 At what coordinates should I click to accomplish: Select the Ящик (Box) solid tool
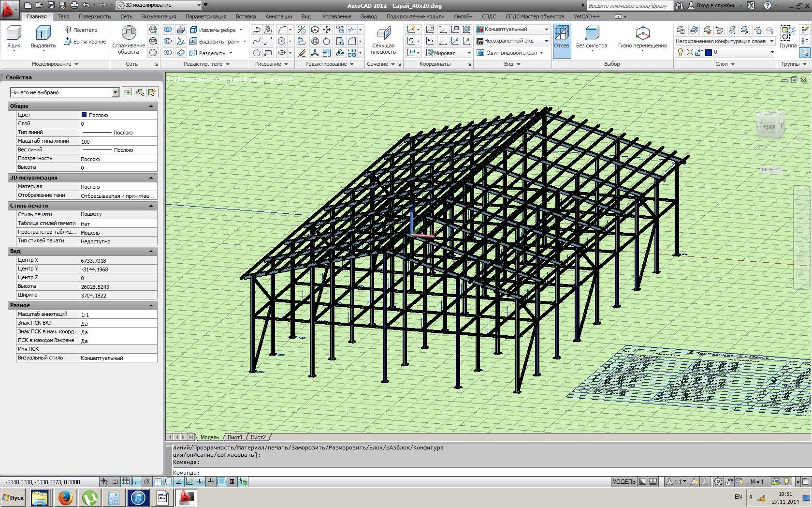(14, 38)
